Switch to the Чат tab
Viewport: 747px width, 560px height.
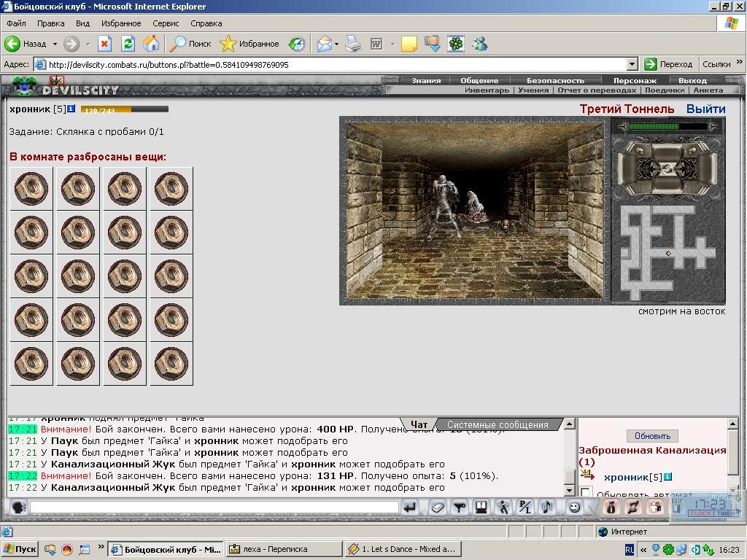[x=419, y=424]
